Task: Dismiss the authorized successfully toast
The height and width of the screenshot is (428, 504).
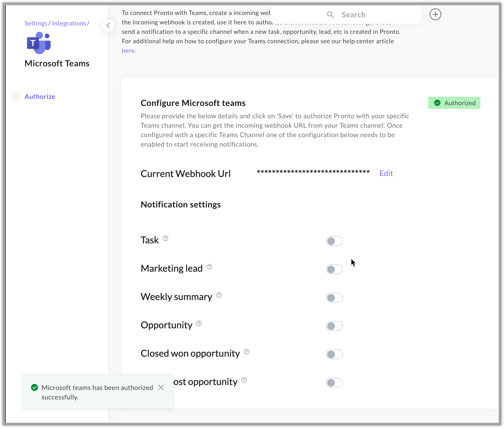Action: point(161,387)
